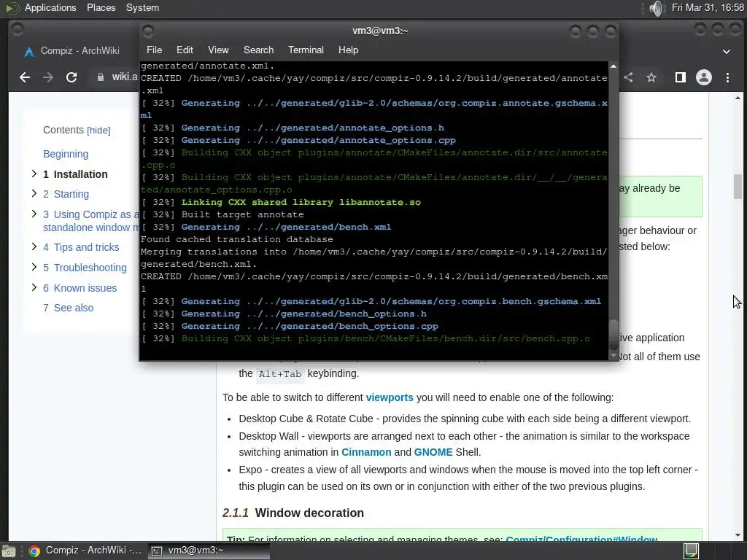Viewport: 747px width, 560px height.
Task: Click the padlock site info icon
Action: tap(101, 77)
